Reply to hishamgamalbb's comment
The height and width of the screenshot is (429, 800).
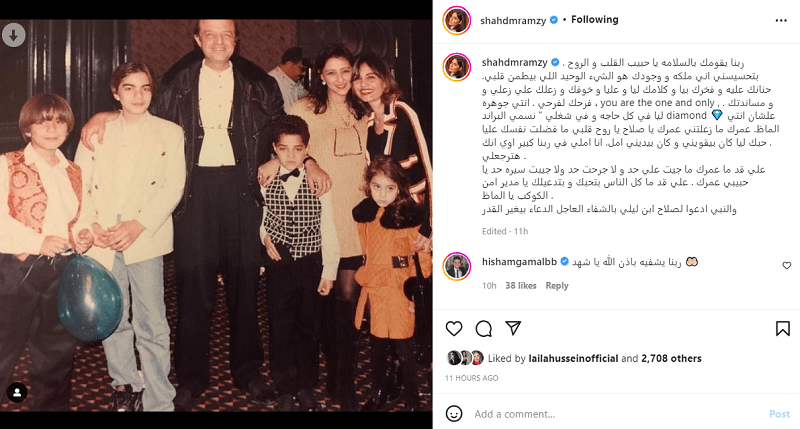pos(557,286)
